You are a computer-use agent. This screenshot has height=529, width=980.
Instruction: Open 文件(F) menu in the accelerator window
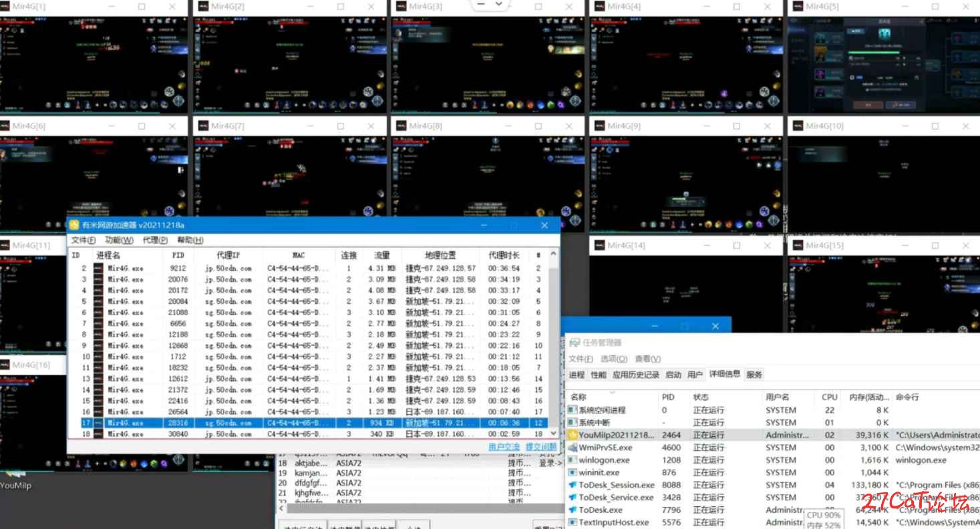84,240
